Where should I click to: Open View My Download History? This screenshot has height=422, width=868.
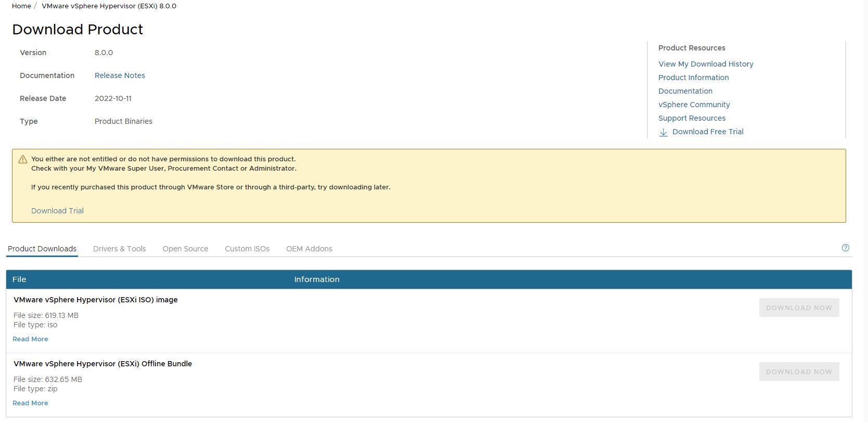point(706,64)
